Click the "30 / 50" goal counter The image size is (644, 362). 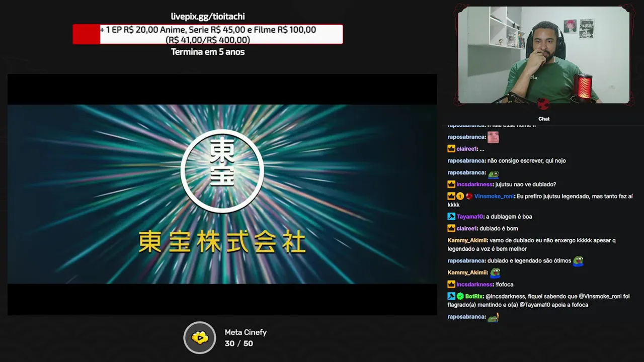click(239, 343)
